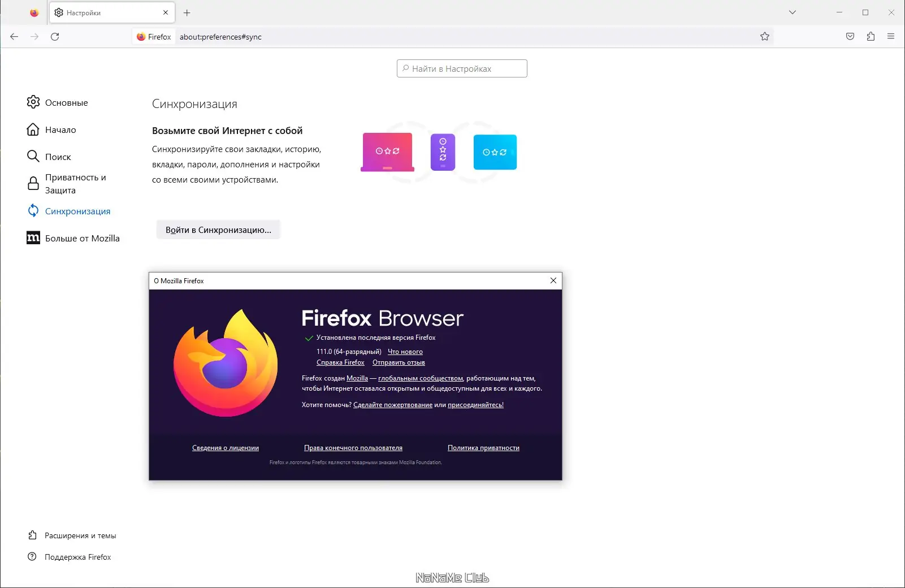Click the question mark icon beside Поддержка Firefox

click(x=32, y=556)
